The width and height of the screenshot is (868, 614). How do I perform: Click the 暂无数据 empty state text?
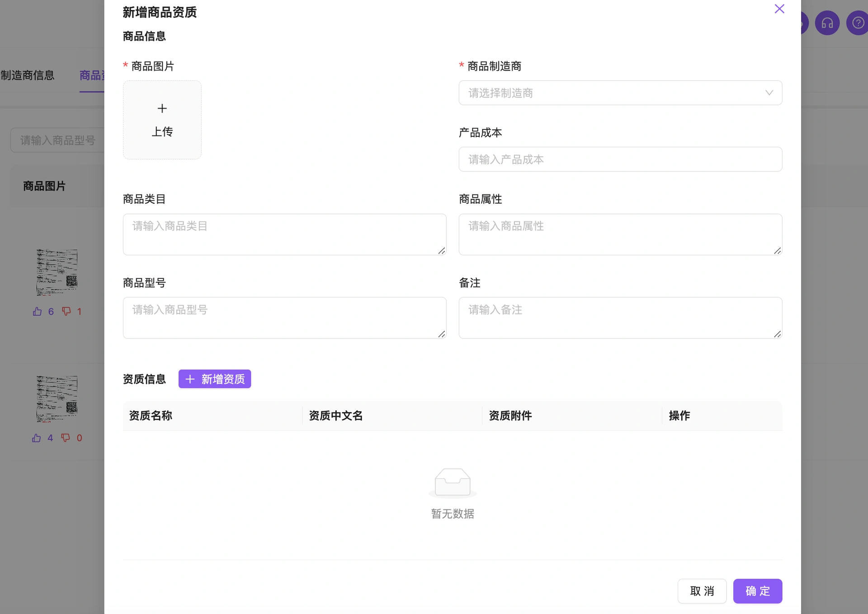click(453, 514)
